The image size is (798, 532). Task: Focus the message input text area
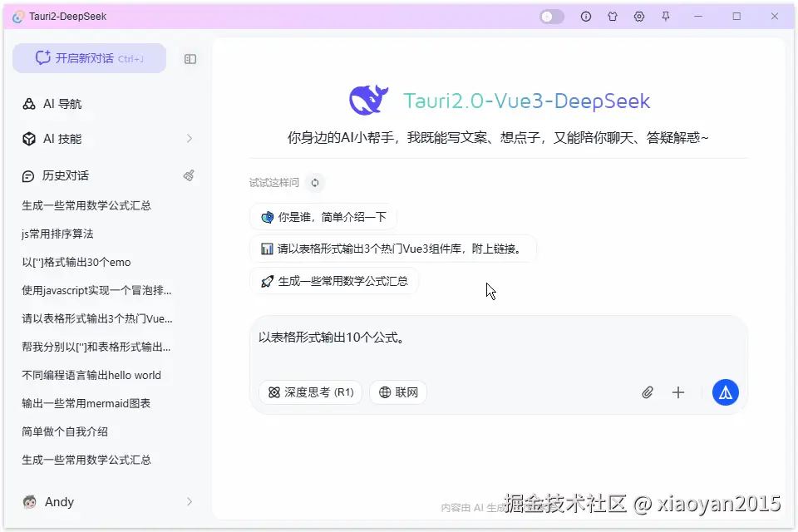[x=498, y=346]
